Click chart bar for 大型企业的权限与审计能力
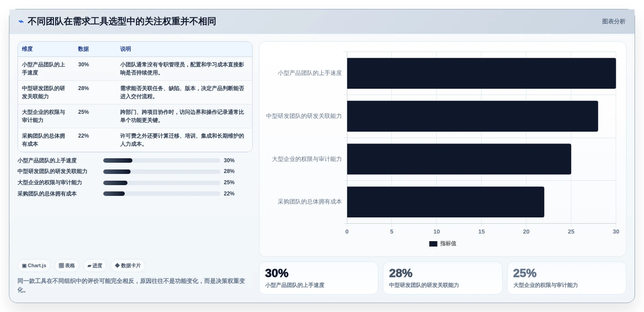644x312 pixels. coord(459,159)
